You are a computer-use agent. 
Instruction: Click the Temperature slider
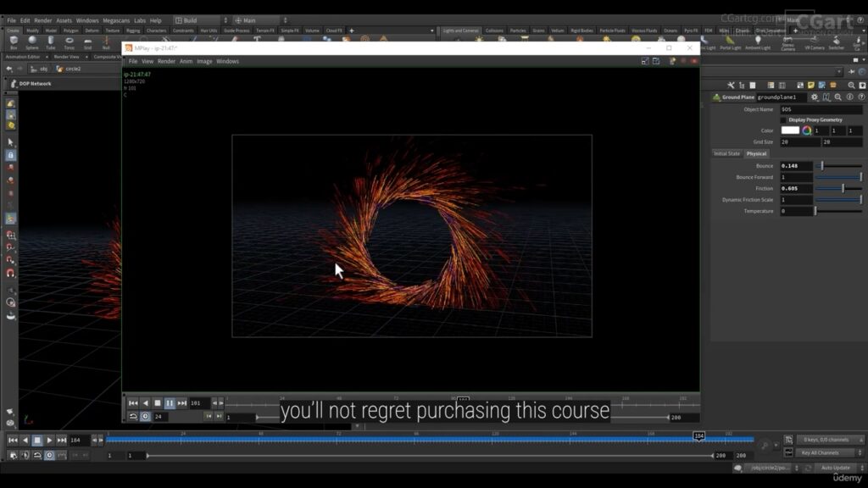[x=838, y=211]
